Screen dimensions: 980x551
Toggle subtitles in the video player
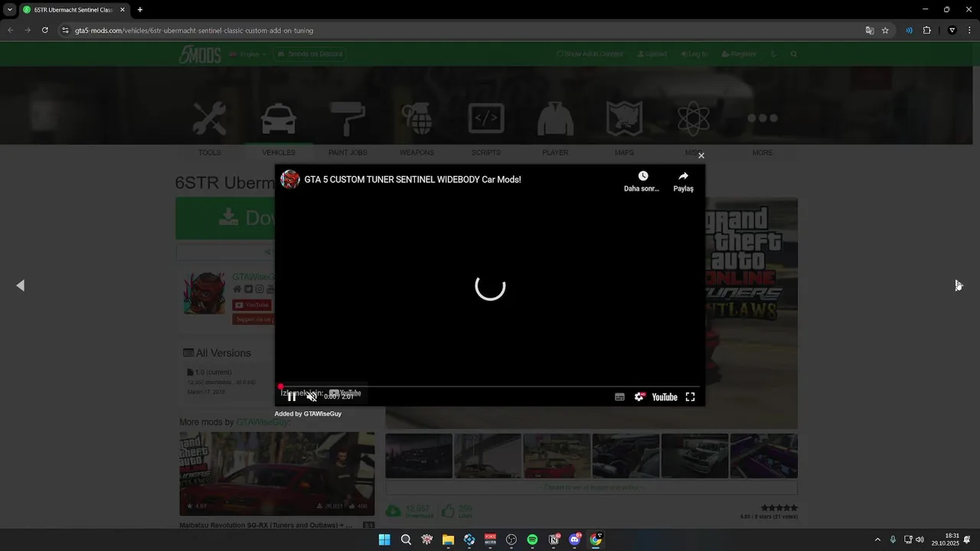619,397
